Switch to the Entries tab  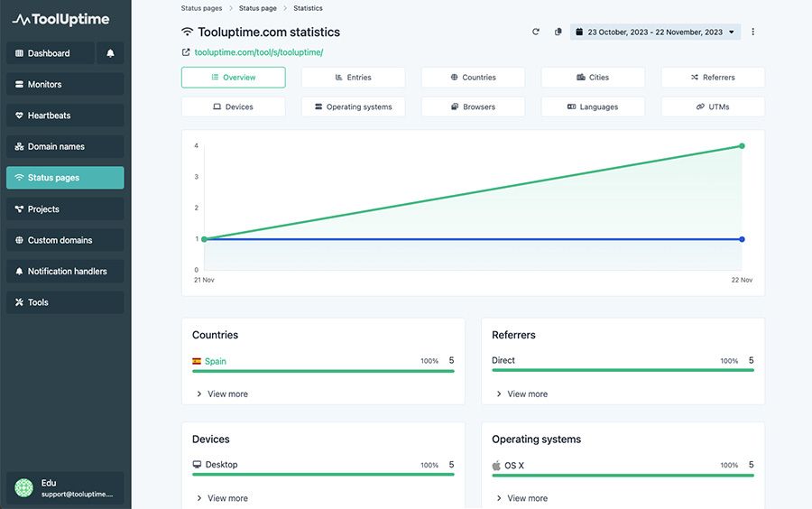tap(353, 77)
